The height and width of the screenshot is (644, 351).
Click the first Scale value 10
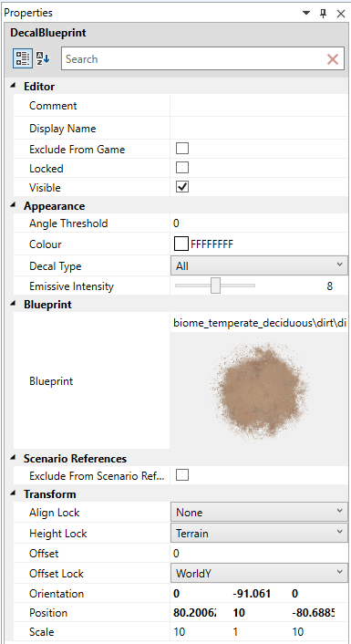(x=180, y=631)
